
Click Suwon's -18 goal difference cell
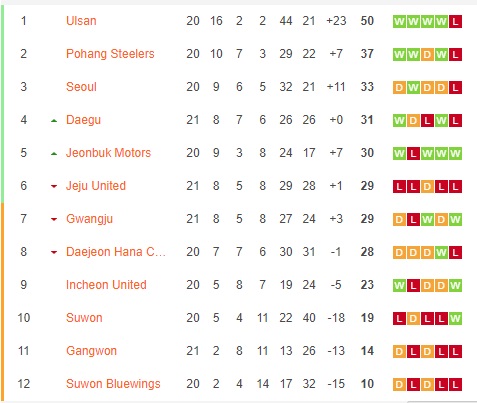[336, 318]
